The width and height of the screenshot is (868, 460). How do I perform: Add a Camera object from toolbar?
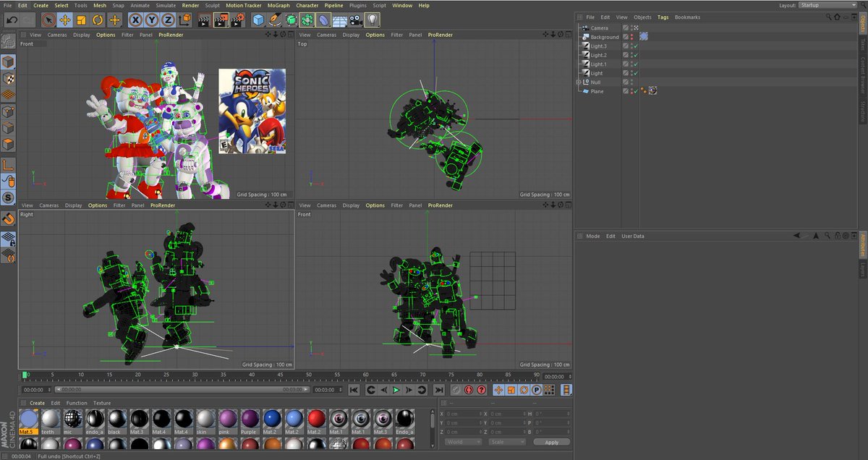tap(355, 20)
